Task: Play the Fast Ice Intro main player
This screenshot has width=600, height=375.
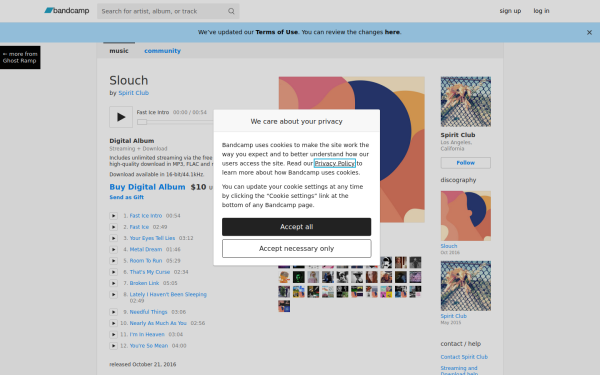Action: tap(121, 117)
